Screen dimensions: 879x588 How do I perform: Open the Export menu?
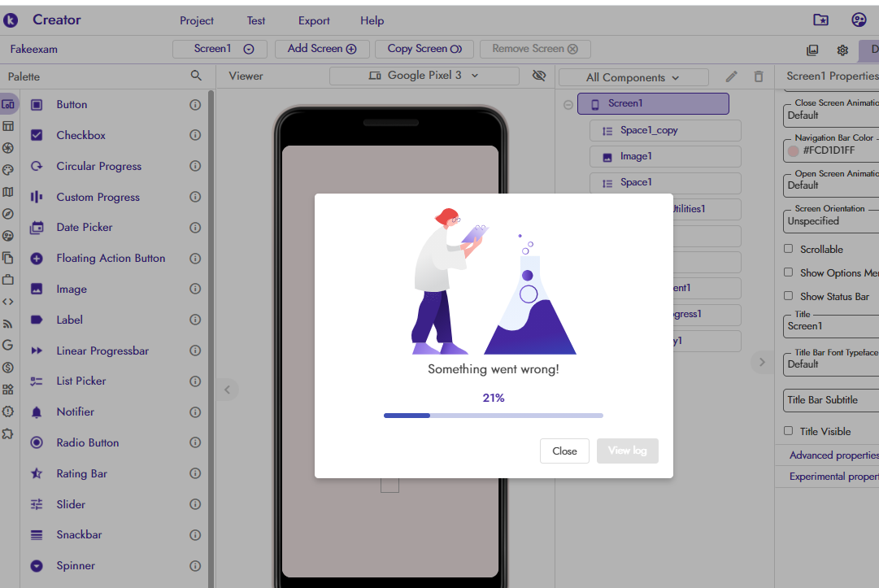tap(314, 21)
